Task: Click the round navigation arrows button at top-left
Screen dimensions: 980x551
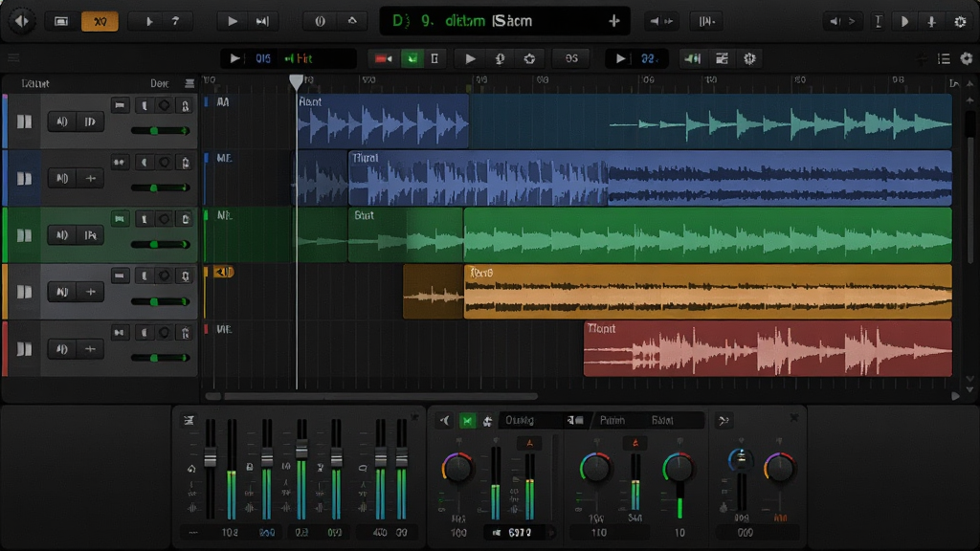Action: [x=22, y=21]
